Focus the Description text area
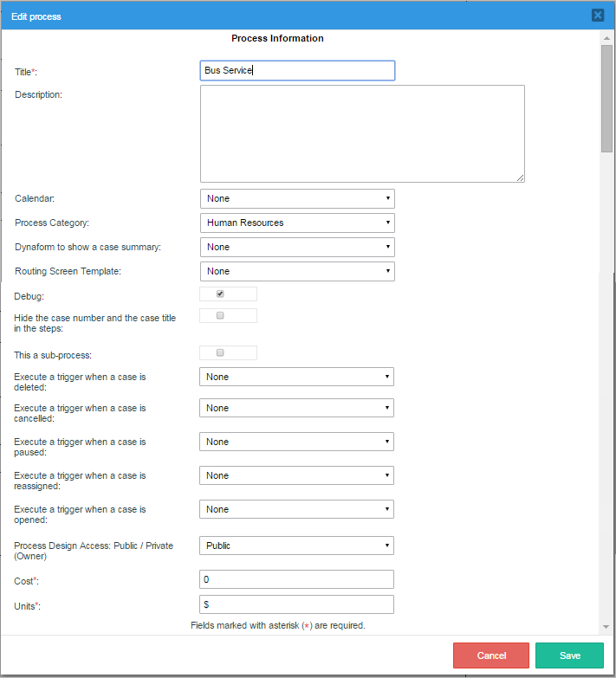This screenshot has width=616, height=678. 362,133
